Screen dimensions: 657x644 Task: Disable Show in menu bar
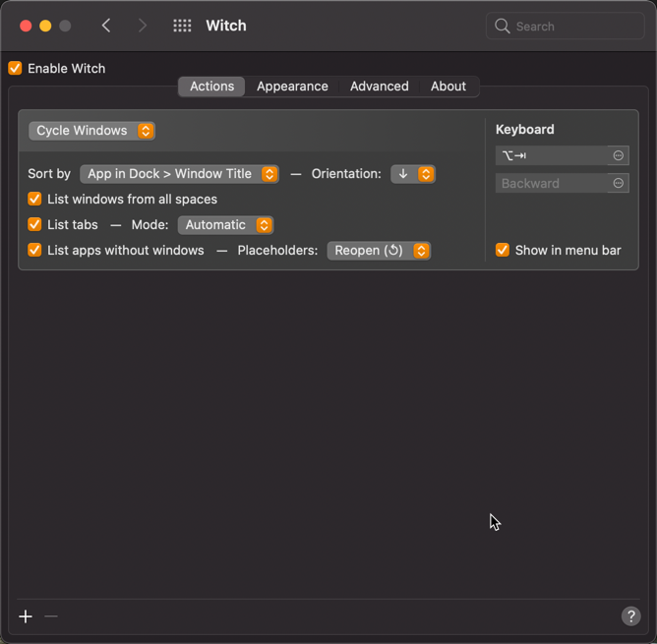coord(503,250)
